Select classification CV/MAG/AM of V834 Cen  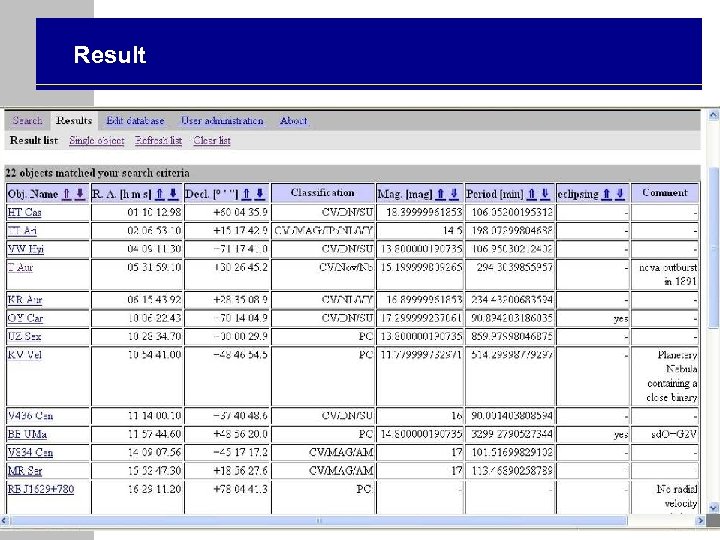tap(341, 453)
